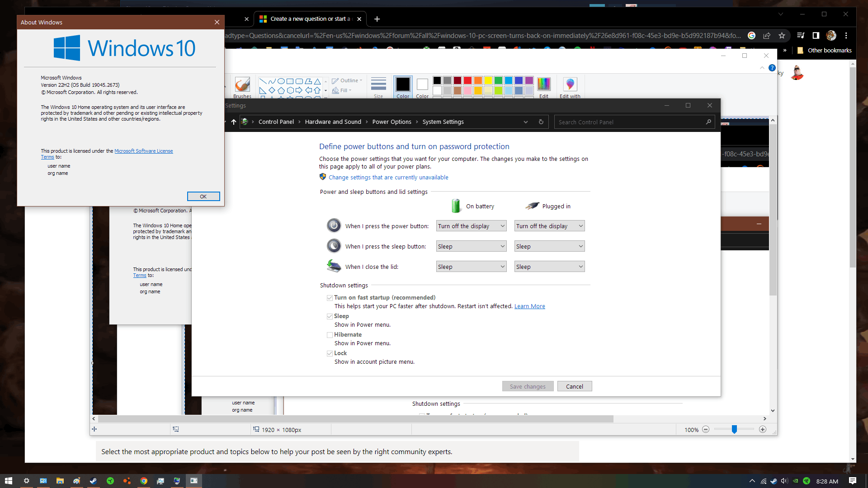The image size is (868, 488).
Task: Toggle Turn on fast startup checkbox
Action: [330, 298]
